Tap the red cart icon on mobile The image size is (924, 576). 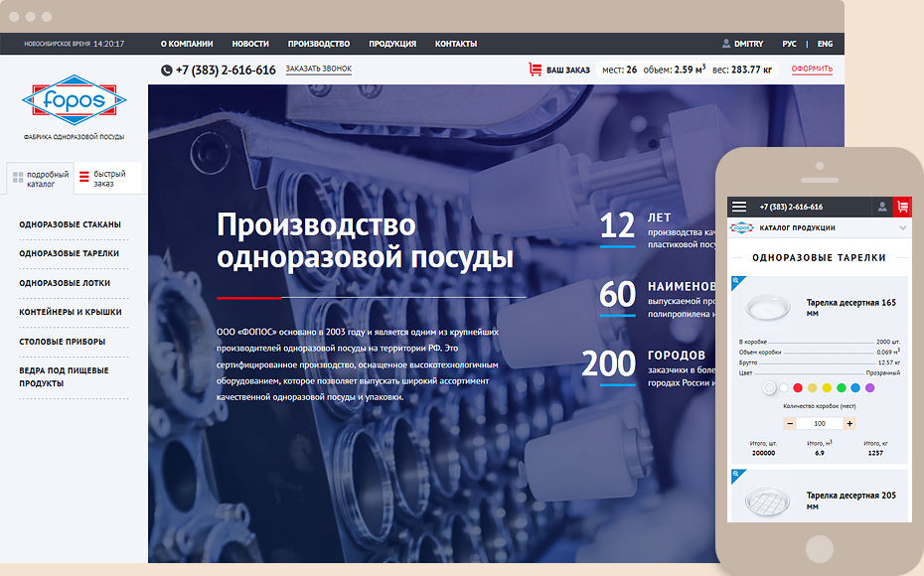pos(902,207)
